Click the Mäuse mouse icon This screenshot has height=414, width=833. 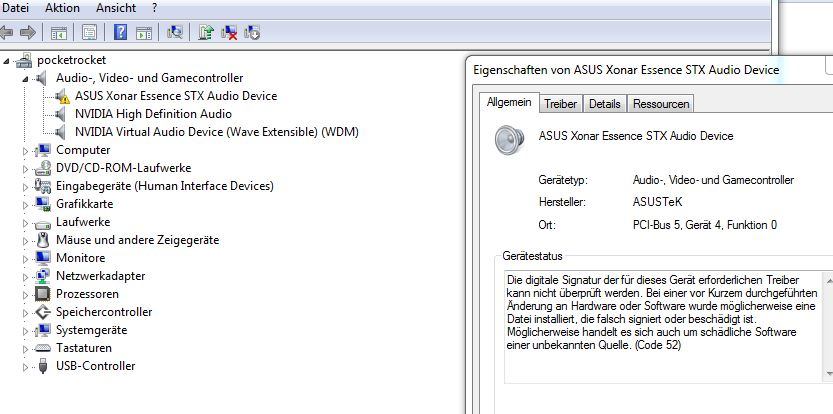42,240
